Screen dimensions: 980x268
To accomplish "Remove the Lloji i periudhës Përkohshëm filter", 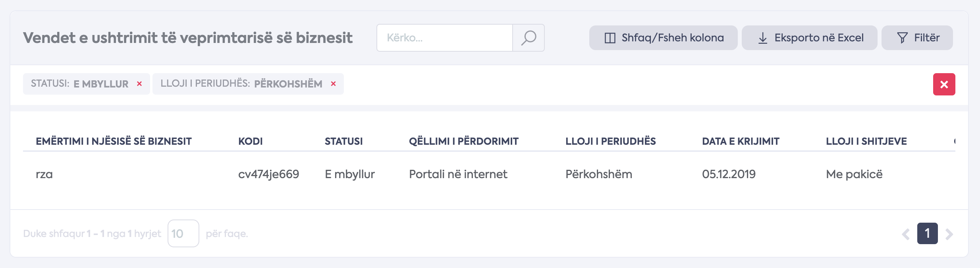I will (x=334, y=84).
